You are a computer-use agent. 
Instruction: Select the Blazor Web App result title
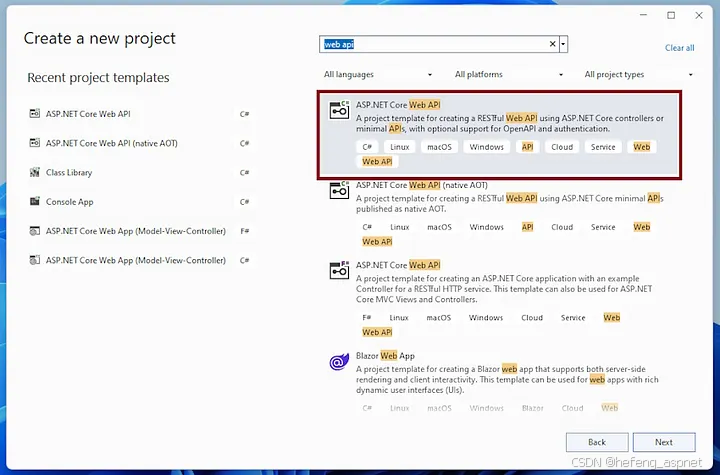point(385,356)
